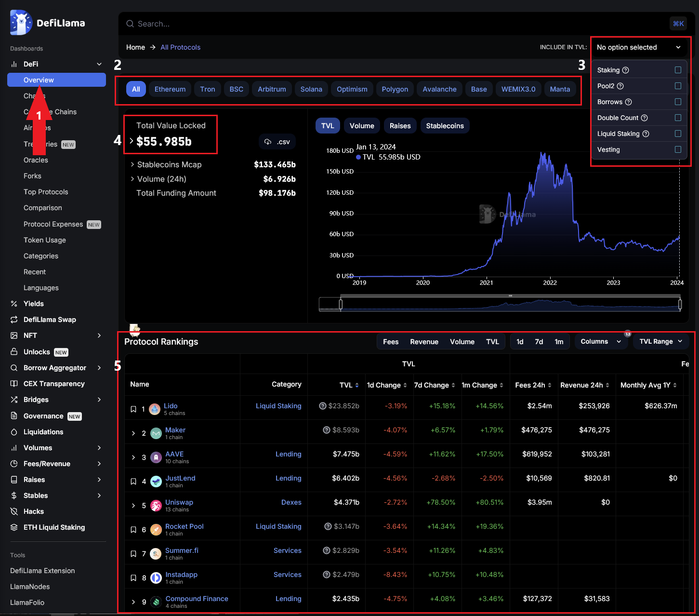Screen dimensions: 699x616
Task: Click the Liquidations droplet icon
Action: (14, 432)
